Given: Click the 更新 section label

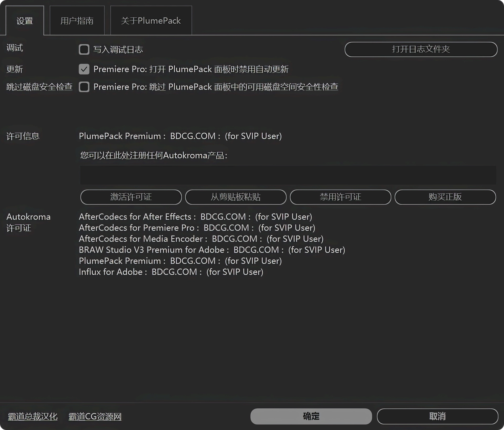Looking at the screenshot, I should coord(15,69).
